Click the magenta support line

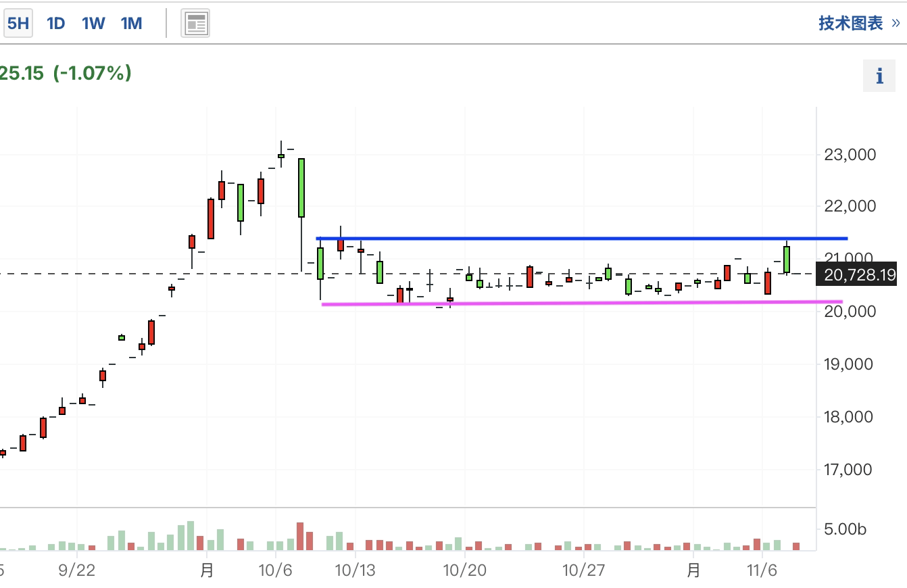(x=582, y=303)
